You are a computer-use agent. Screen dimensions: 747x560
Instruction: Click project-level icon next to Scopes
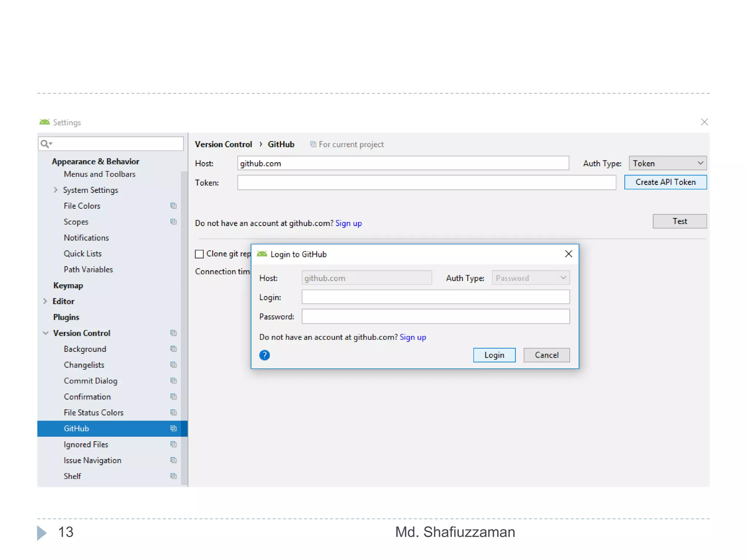point(173,222)
